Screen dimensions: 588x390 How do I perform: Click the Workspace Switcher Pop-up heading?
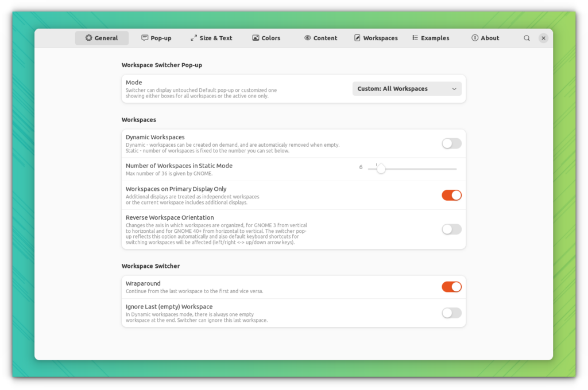[x=161, y=65]
